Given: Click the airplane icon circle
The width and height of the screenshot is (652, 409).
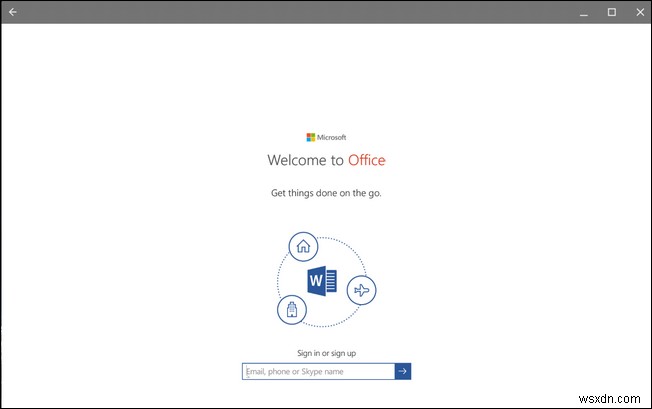Looking at the screenshot, I should (x=361, y=290).
